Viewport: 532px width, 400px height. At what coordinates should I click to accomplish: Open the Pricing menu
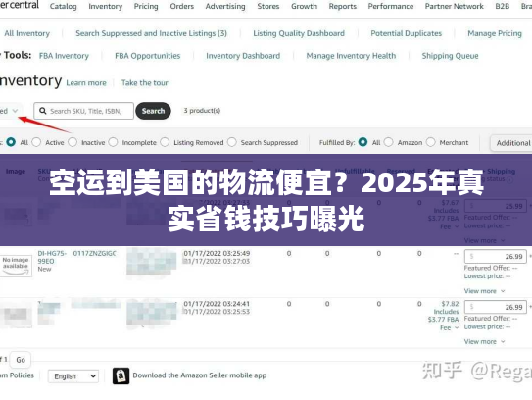pos(146,7)
